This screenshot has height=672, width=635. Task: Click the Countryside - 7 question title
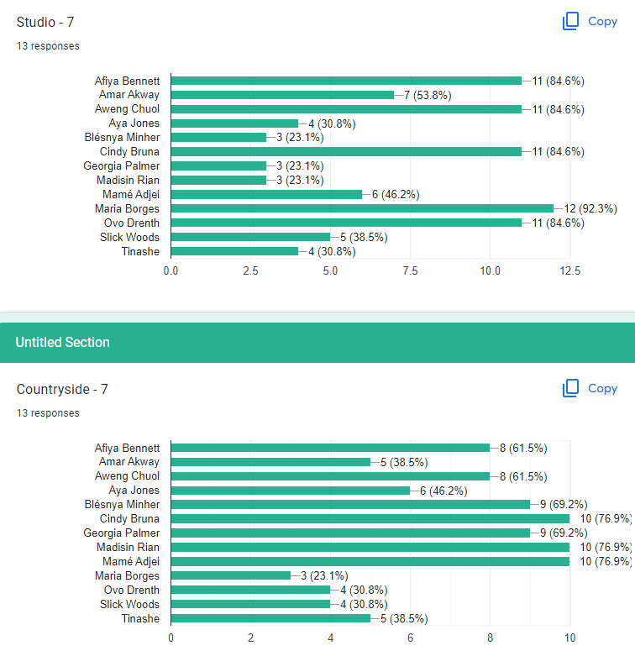pos(62,389)
